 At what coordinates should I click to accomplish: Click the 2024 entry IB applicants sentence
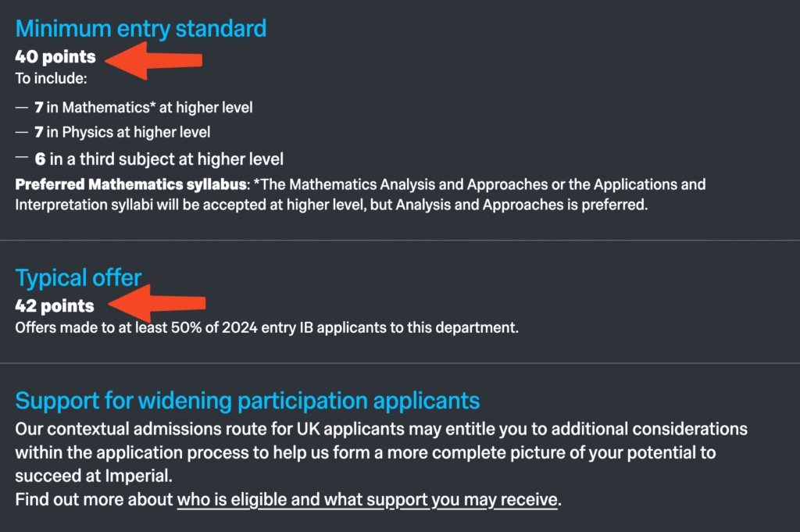pyautogui.click(x=267, y=327)
